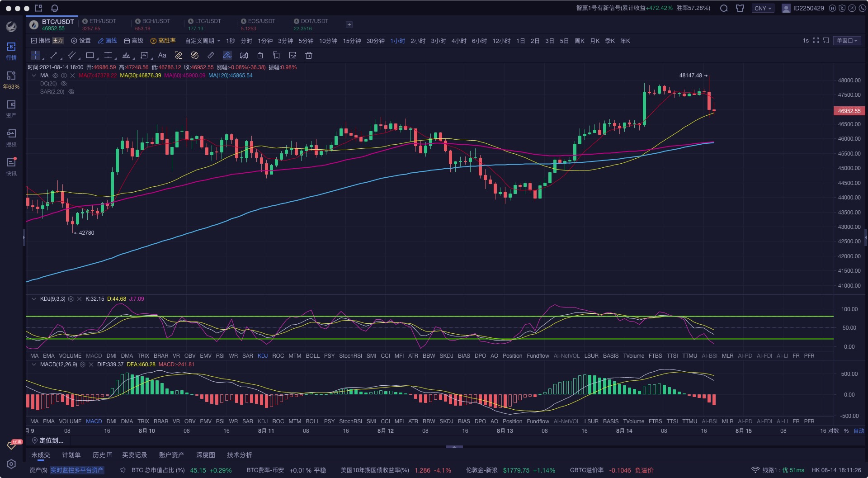Show the hidden DC(20) indicator
The image size is (868, 478).
point(64,84)
